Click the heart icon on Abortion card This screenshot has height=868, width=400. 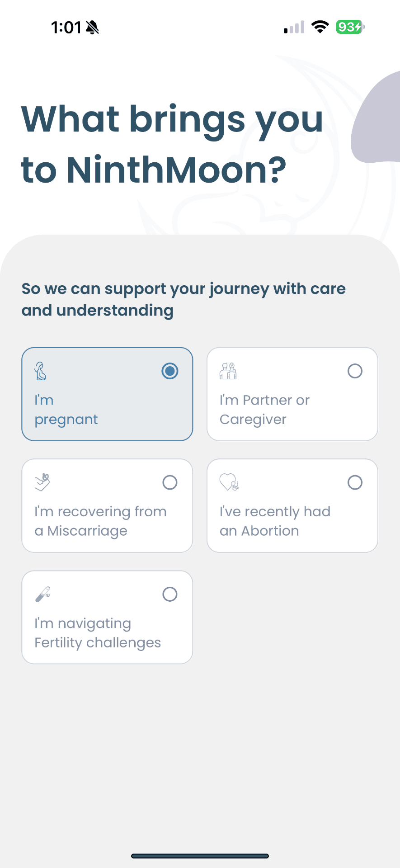(x=229, y=482)
